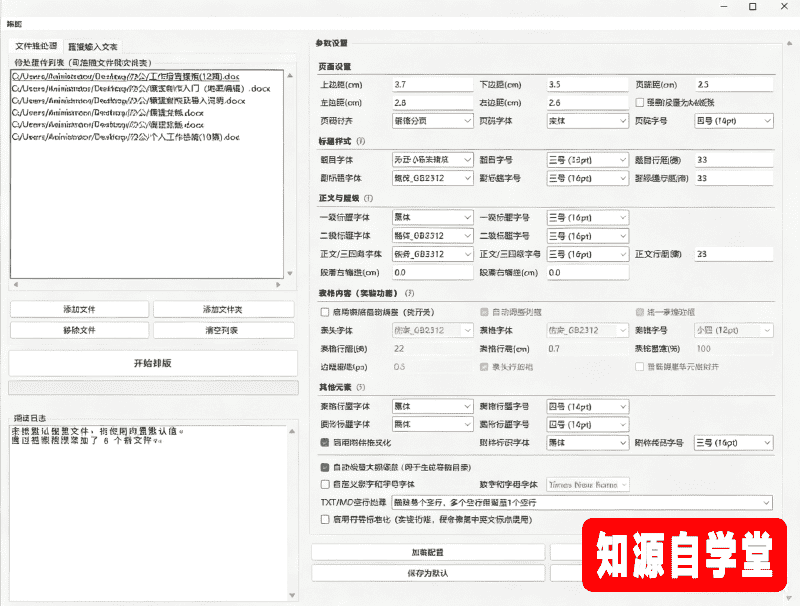Switch to the 文件批处理 tab
Screen dimensions: 800x606
(36, 46)
